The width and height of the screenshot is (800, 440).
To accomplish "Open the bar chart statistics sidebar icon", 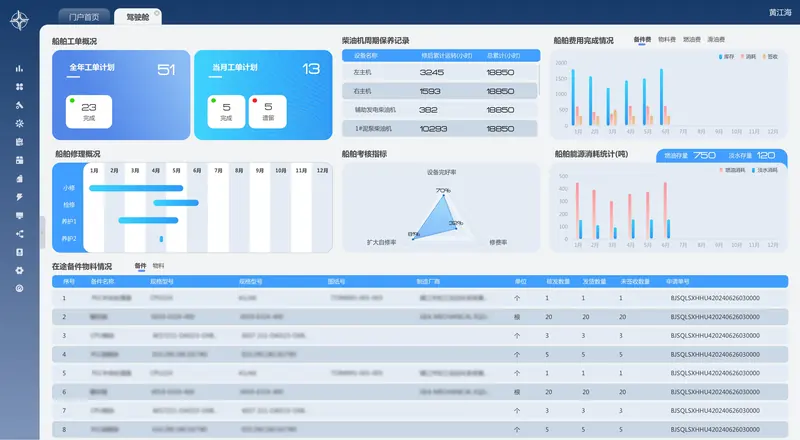I will tap(19, 68).
